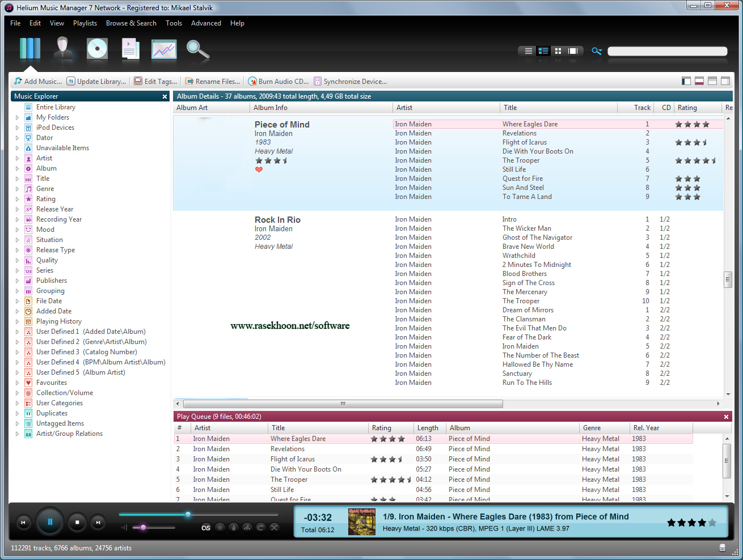Viewport: 743px width, 560px height.
Task: Click the search options magnifier icon
Action: pos(597,51)
